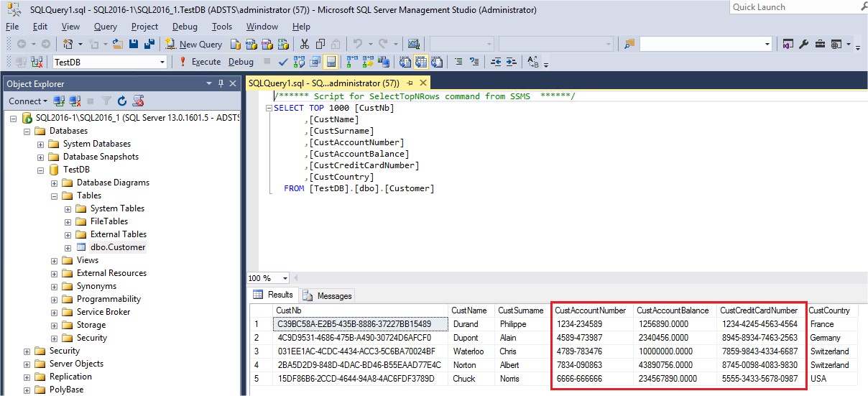The image size is (868, 396).
Task: Expand the Database Diagrams node
Action: pos(55,183)
